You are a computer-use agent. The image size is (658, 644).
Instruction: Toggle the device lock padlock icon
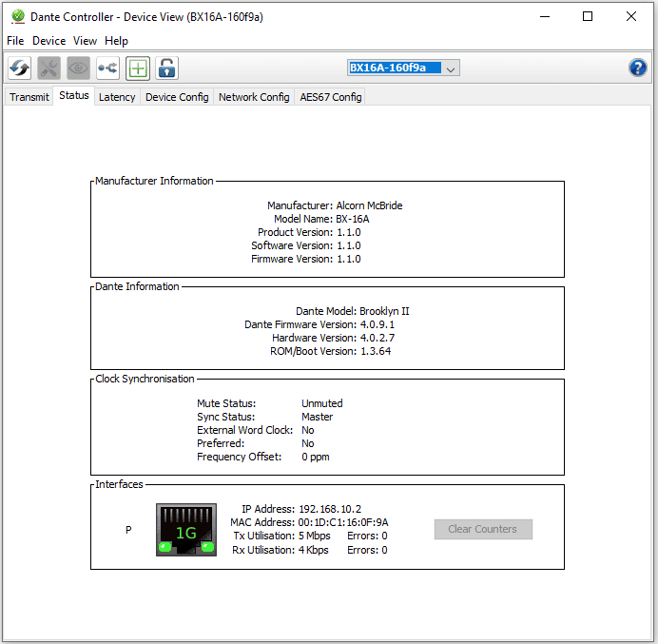tap(167, 68)
